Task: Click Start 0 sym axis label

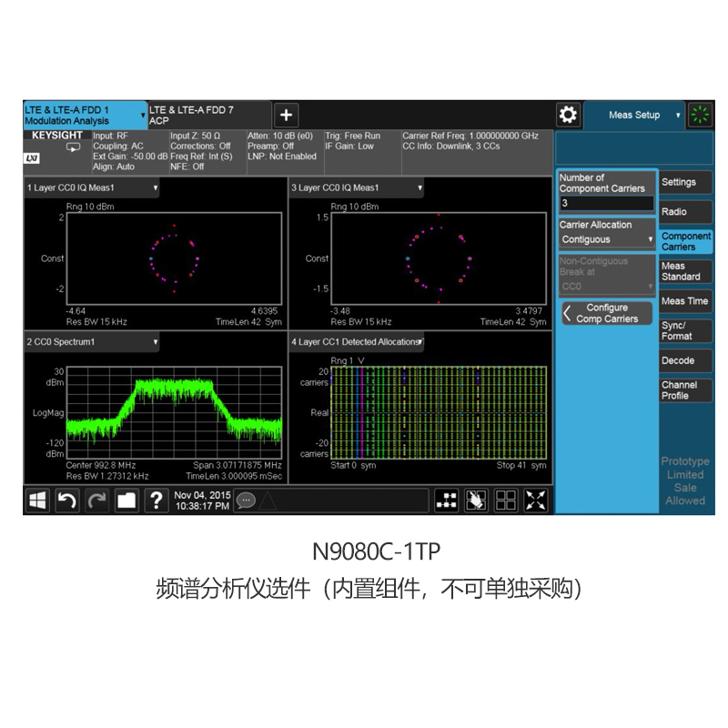Action: pyautogui.click(x=353, y=465)
